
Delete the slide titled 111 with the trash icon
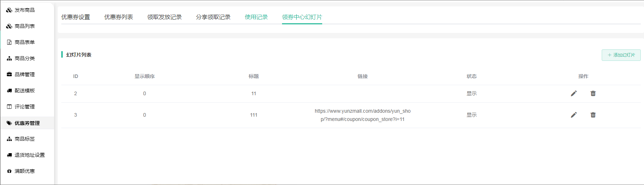click(x=593, y=115)
